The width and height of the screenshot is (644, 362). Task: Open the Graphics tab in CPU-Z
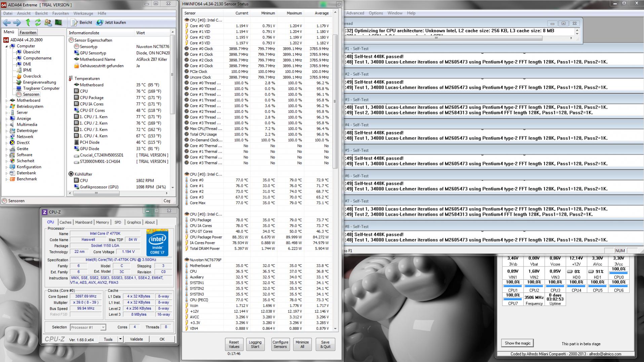[x=134, y=222]
